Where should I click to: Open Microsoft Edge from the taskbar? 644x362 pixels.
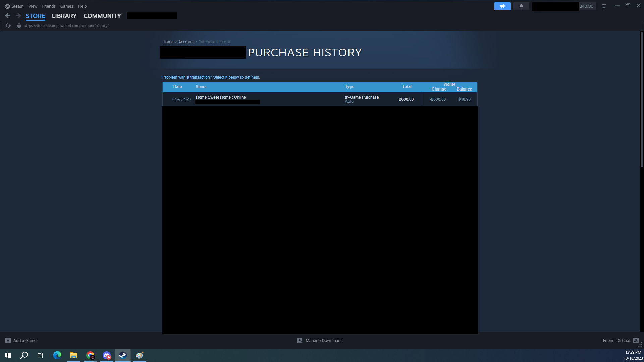(57, 355)
